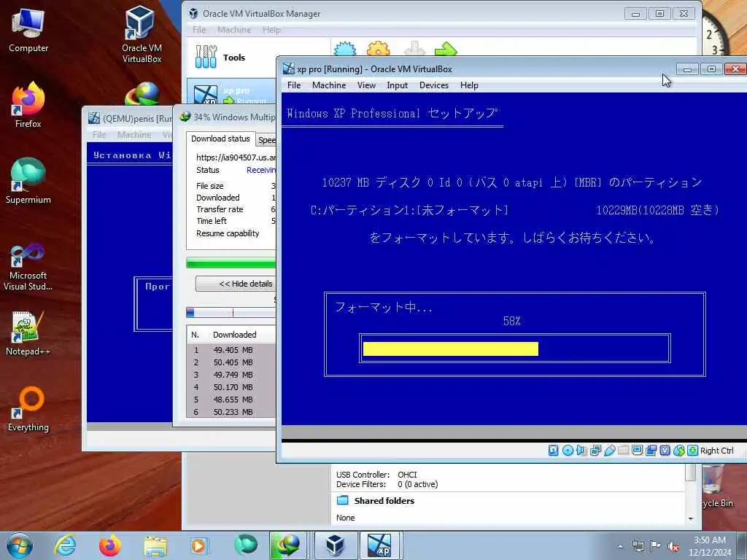The width and height of the screenshot is (747, 560).
Task: Click the recording indicator icon in VM status bar
Action: (x=651, y=451)
